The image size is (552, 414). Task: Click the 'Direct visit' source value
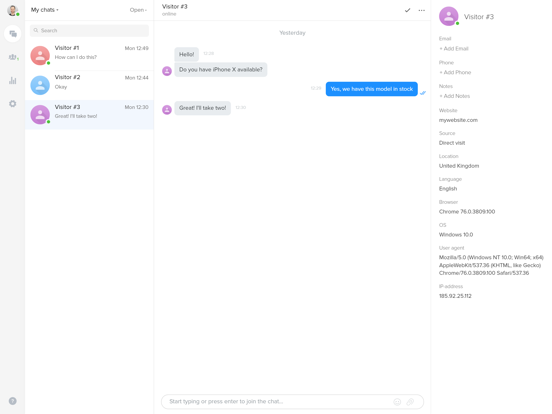pos(452,143)
